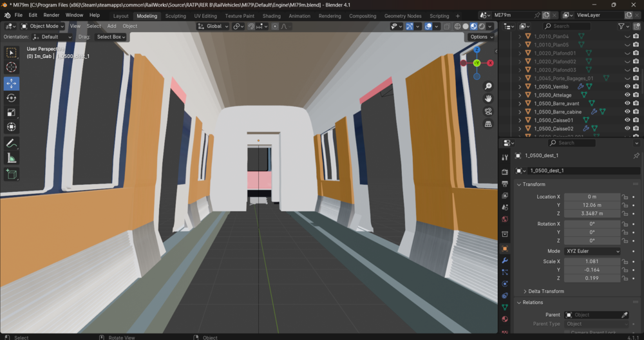This screenshot has width=644, height=340.
Task: Click the Options button in viewport header
Action: (x=480, y=37)
